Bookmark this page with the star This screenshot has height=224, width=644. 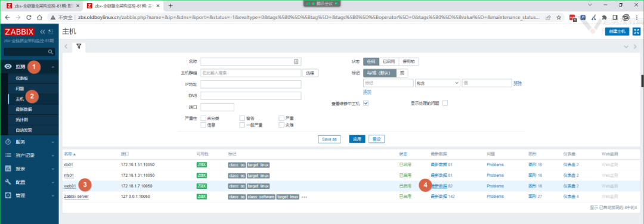[559, 18]
